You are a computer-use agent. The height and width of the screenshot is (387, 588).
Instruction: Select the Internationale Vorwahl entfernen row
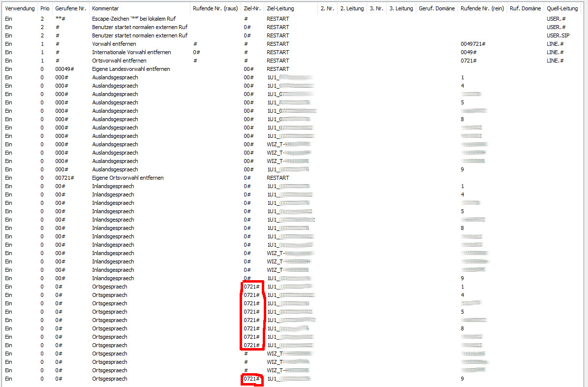[x=131, y=52]
